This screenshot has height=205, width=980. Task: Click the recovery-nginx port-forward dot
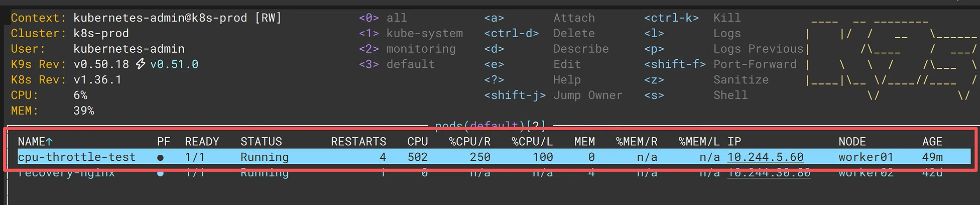tap(160, 173)
